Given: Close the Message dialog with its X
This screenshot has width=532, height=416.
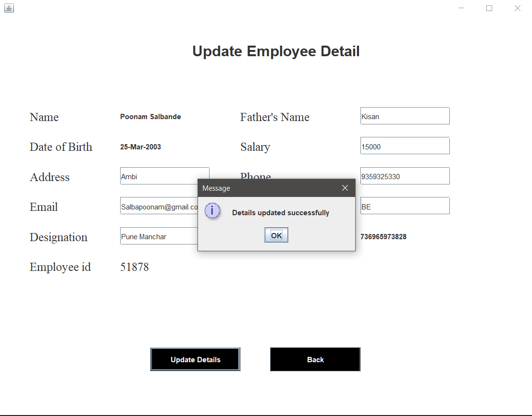Looking at the screenshot, I should pos(345,188).
